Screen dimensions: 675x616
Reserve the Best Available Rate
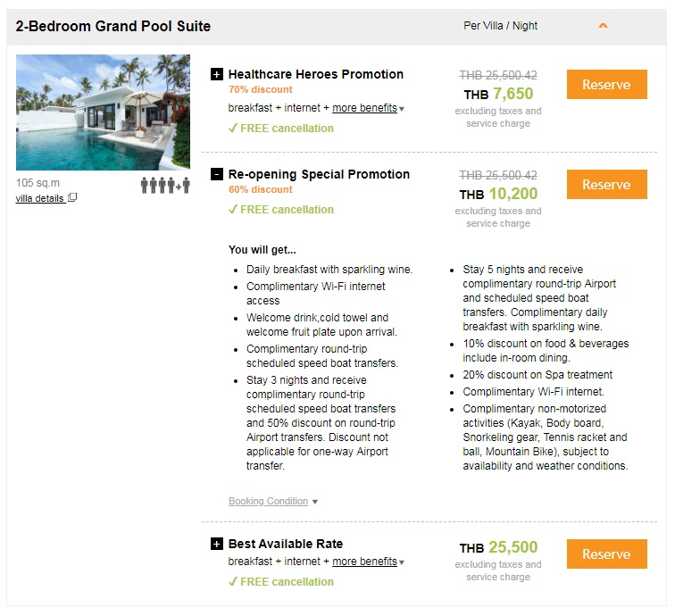pyautogui.click(x=606, y=554)
